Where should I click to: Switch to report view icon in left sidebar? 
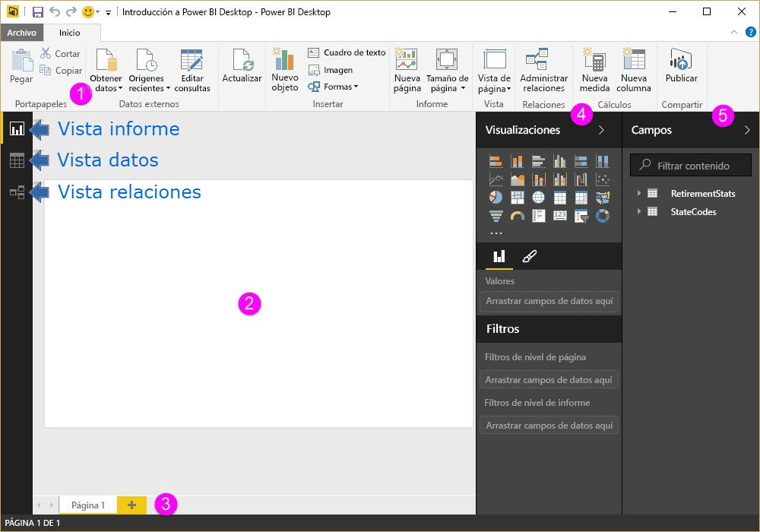(17, 128)
